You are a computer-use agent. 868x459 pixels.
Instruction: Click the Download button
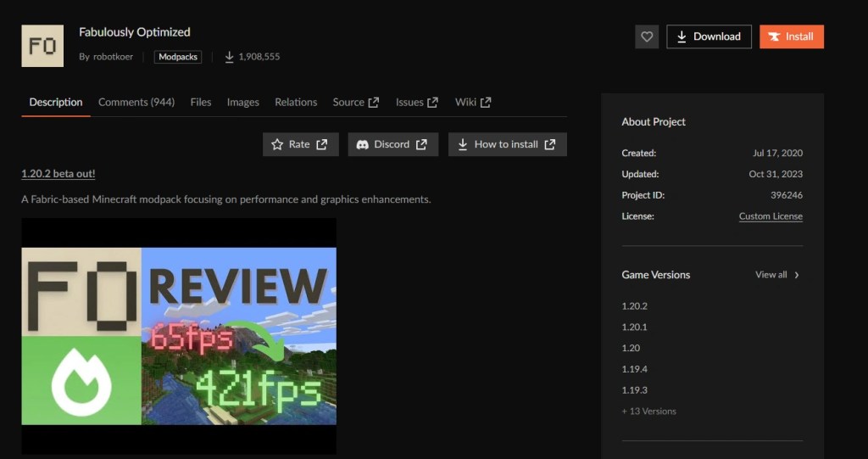pos(709,36)
